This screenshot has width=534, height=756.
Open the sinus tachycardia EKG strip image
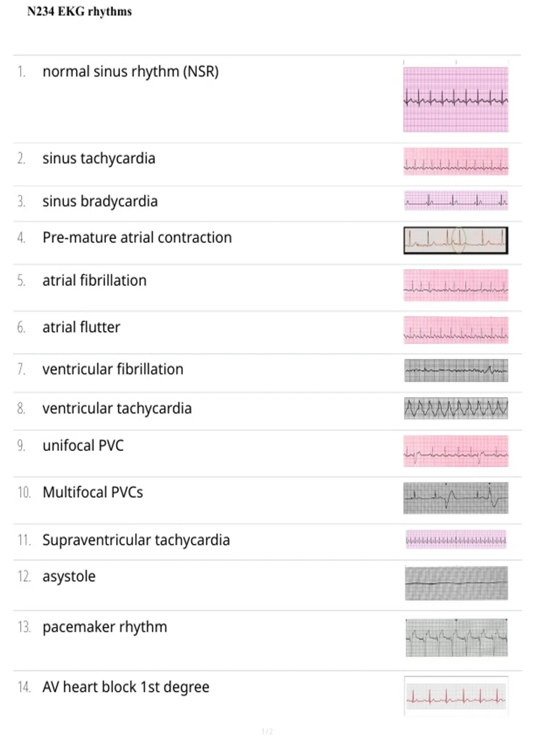click(456, 161)
